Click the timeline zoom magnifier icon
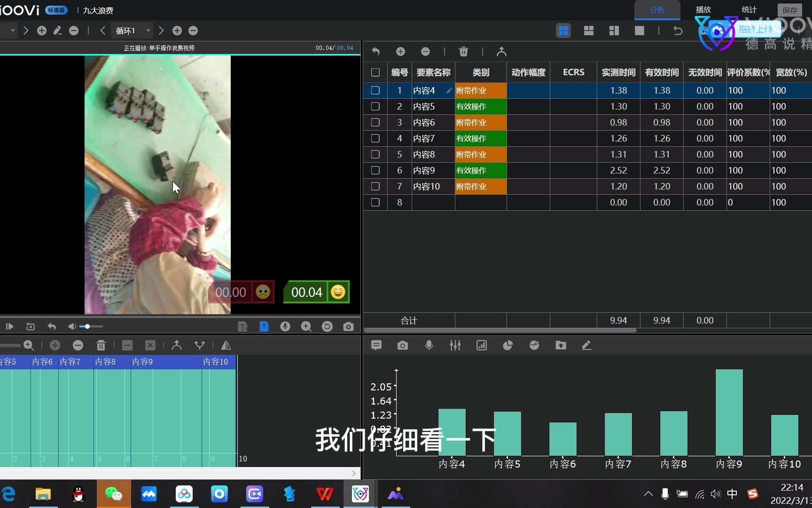The width and height of the screenshot is (812, 508). pyautogui.click(x=29, y=345)
